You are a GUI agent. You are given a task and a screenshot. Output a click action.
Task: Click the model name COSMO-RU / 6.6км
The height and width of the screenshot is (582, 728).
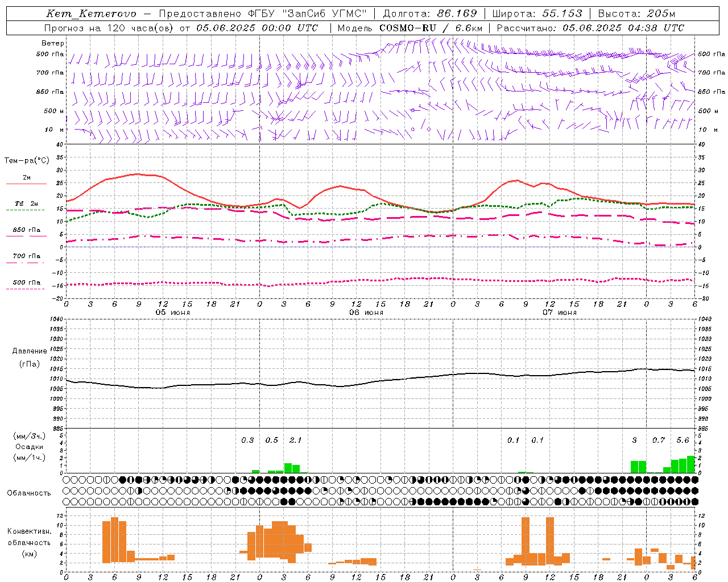click(431, 28)
